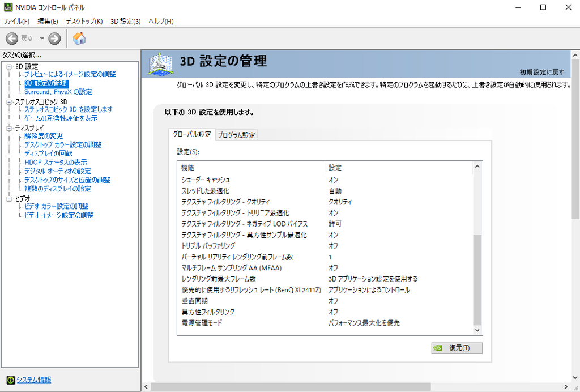Select テクスチャ フィルタリング - トリリニア最適化 row

[x=325, y=213]
